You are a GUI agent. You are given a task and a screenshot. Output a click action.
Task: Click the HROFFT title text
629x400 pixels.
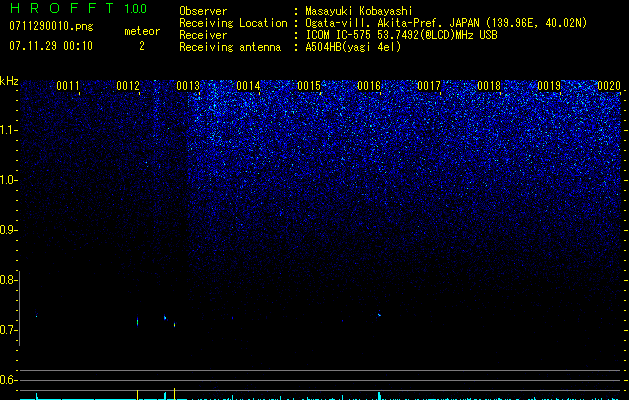(62, 8)
